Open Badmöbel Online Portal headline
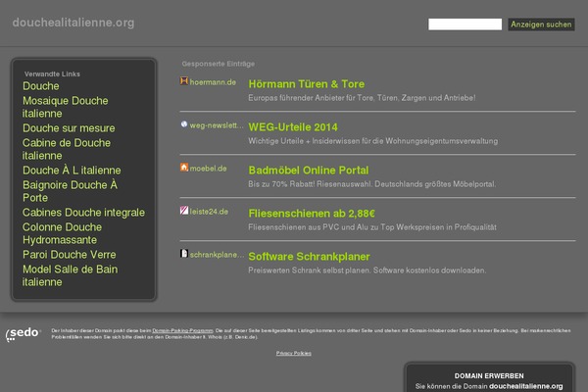588x392 pixels. click(309, 171)
